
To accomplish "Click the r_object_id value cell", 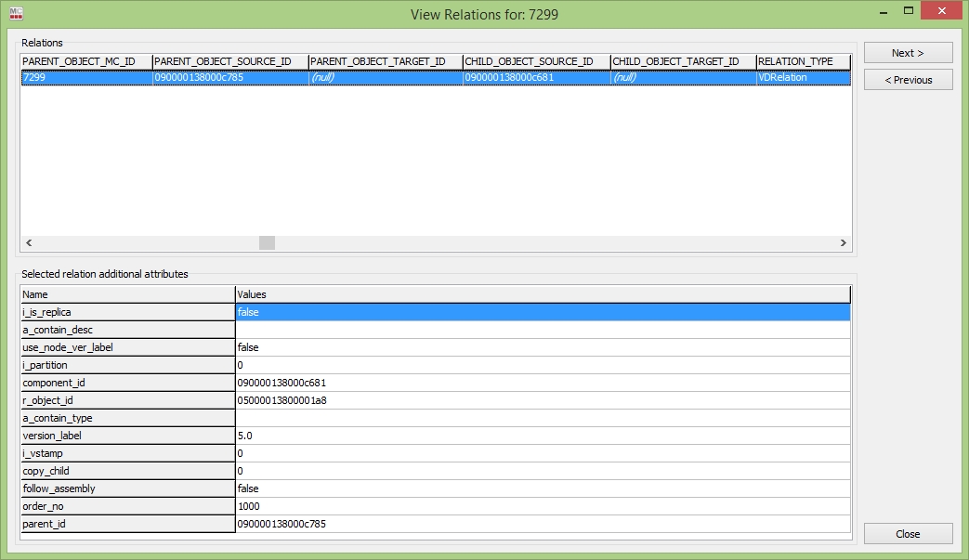I will point(543,400).
